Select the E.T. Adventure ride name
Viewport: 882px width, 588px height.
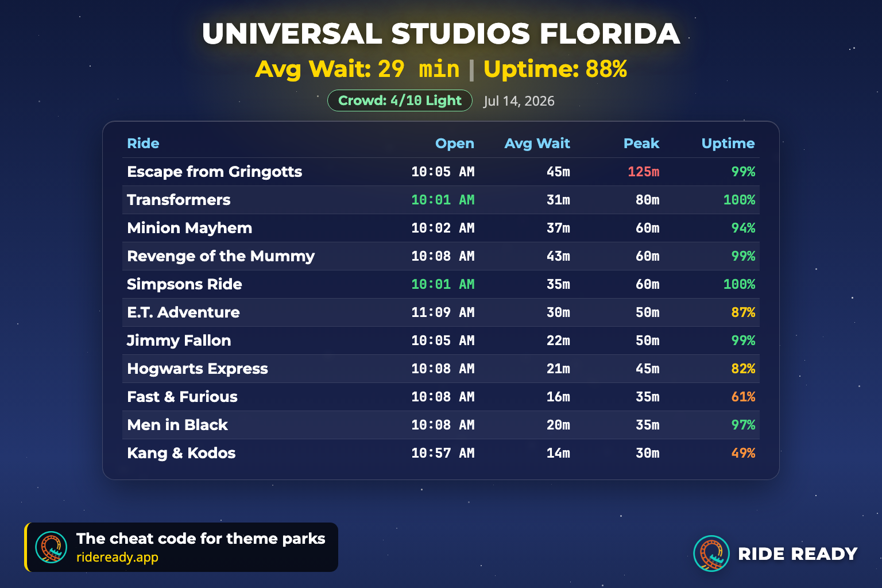183,312
